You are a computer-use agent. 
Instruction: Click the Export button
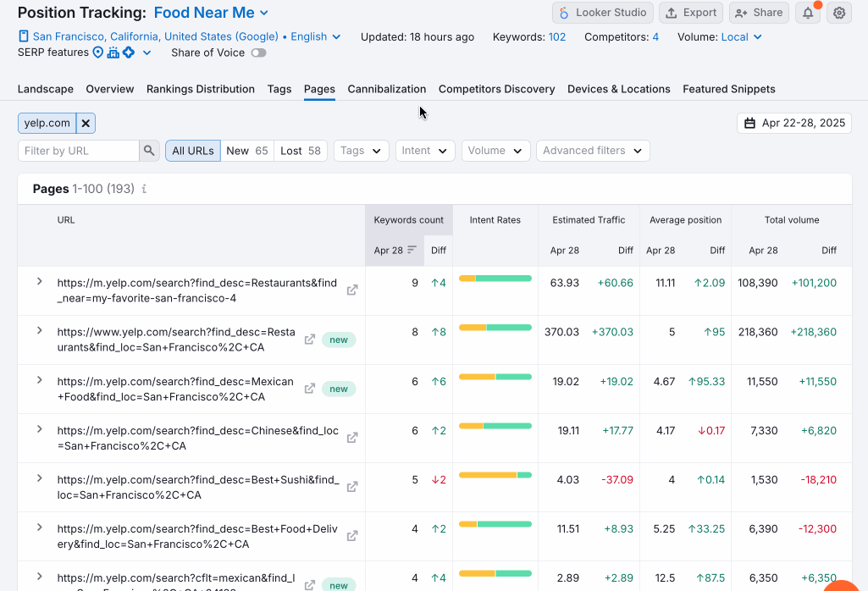tap(691, 13)
